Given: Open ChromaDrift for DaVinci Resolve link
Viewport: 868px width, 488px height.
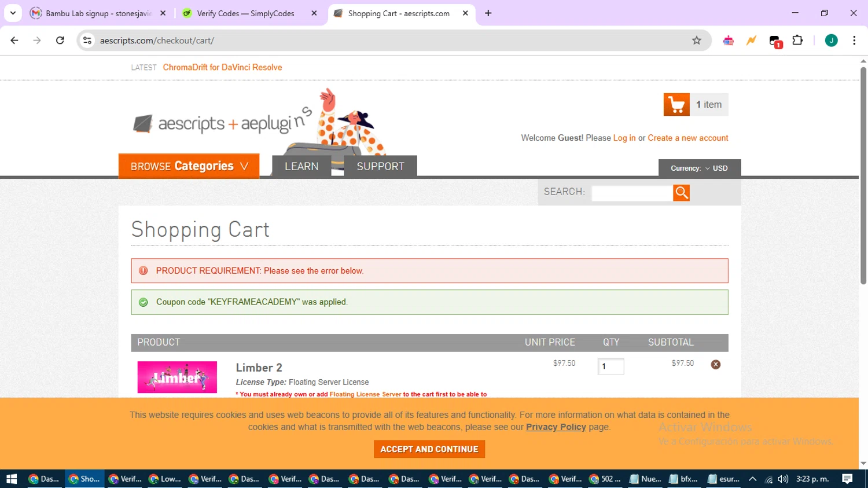Looking at the screenshot, I should [223, 67].
